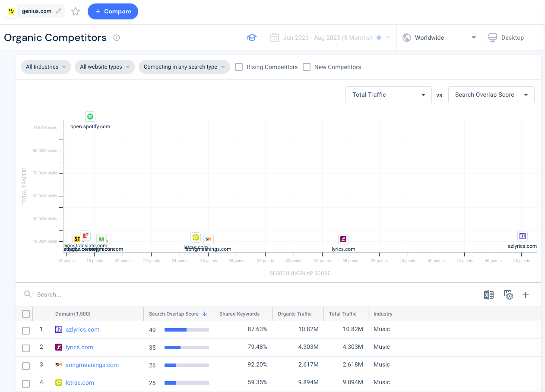
Task: Check the box for the azlyrics.com row
Action: coord(26,330)
